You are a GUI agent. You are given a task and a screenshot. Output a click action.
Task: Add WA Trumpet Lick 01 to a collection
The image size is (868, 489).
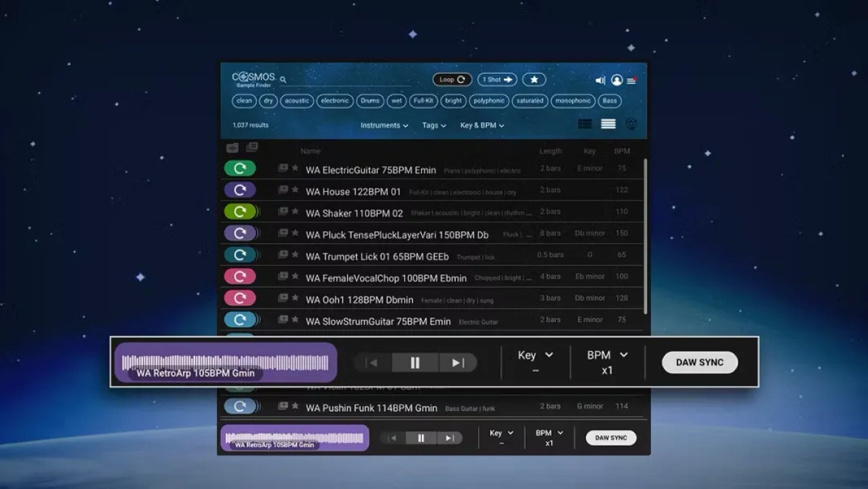283,255
